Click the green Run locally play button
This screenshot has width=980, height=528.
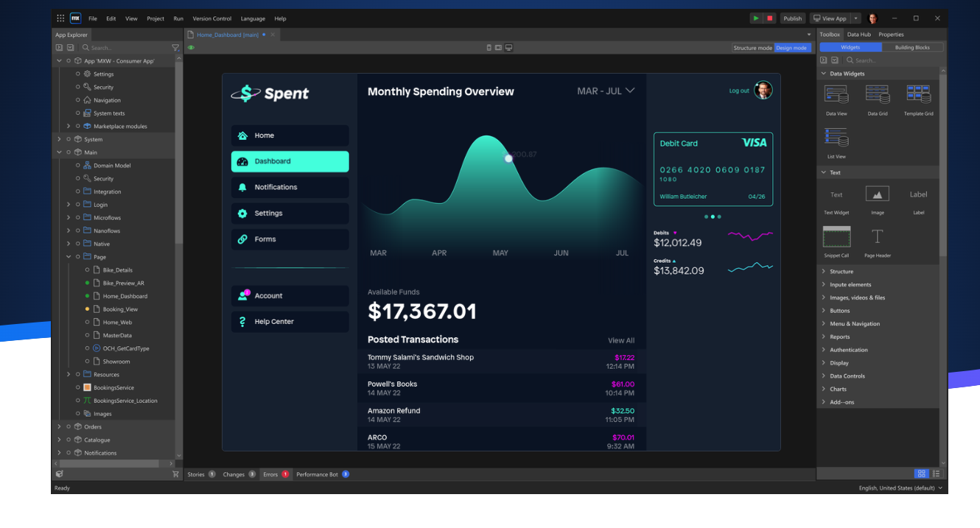click(756, 18)
